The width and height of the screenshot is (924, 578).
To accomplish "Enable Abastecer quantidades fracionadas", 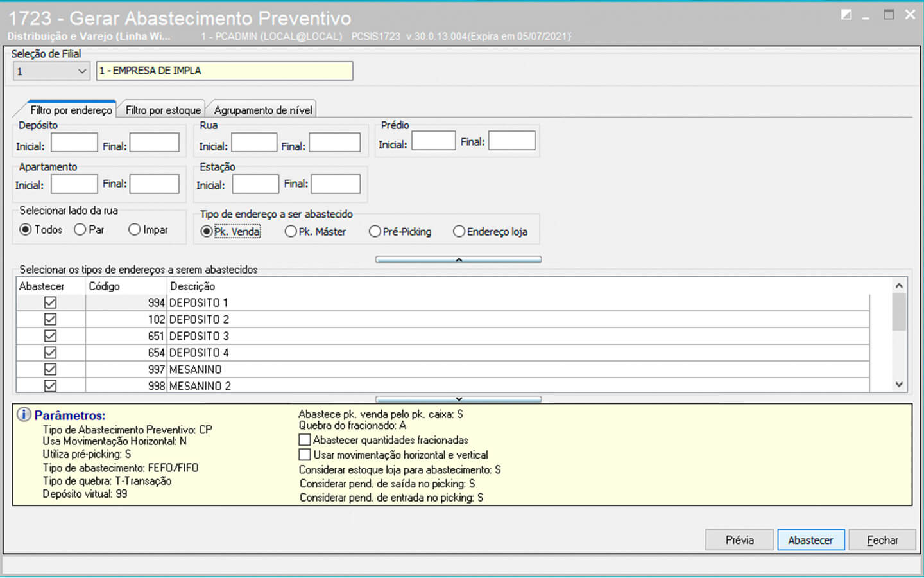I will pos(305,440).
